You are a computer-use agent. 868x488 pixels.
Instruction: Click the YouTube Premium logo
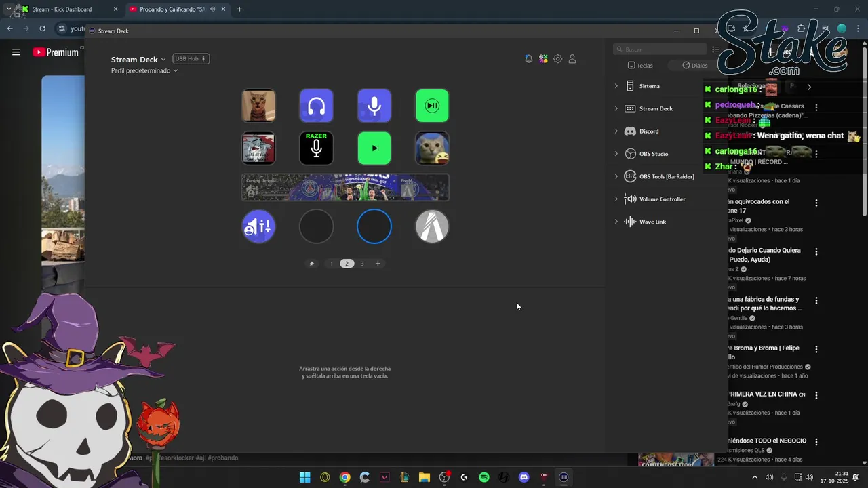[56, 52]
